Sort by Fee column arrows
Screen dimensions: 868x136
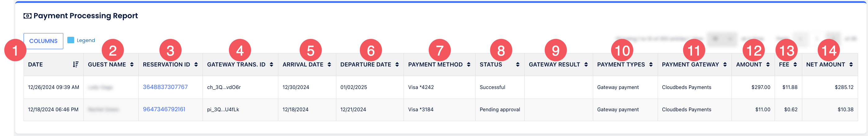click(x=795, y=65)
